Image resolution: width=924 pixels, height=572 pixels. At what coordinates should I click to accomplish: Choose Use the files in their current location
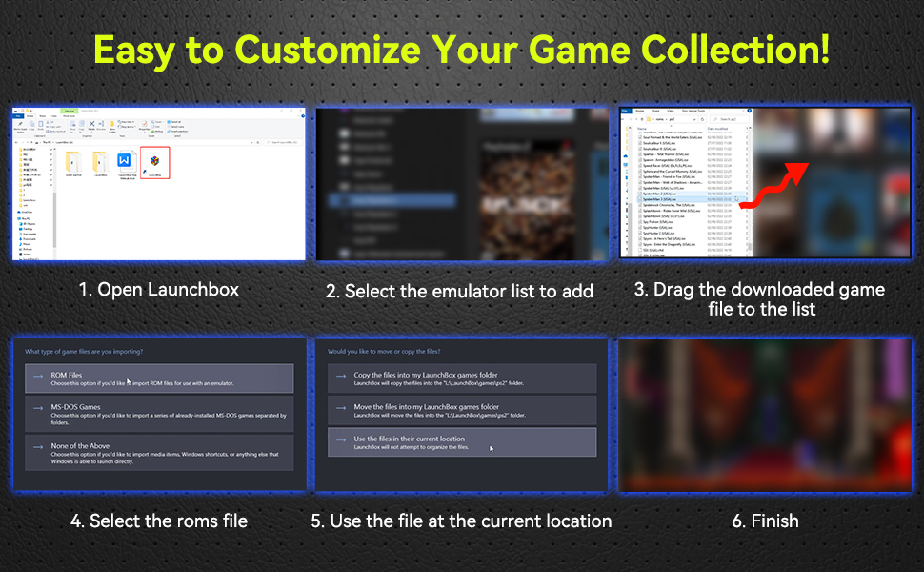coord(462,442)
